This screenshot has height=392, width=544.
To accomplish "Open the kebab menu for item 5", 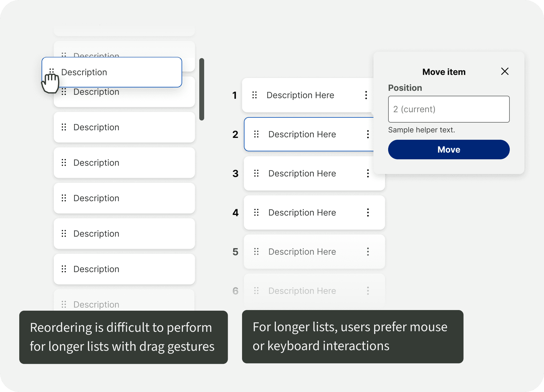I will [x=368, y=252].
